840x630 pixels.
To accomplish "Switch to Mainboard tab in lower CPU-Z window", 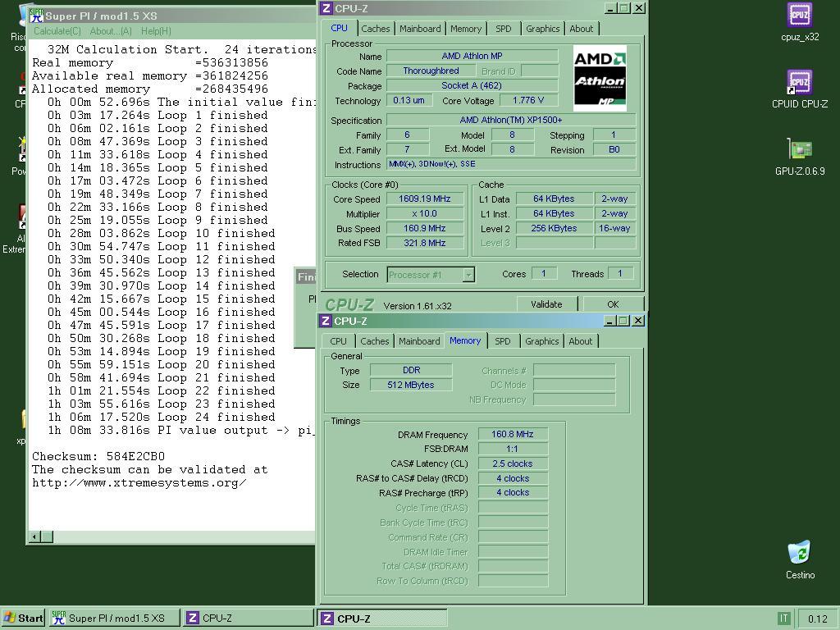I will (419, 341).
